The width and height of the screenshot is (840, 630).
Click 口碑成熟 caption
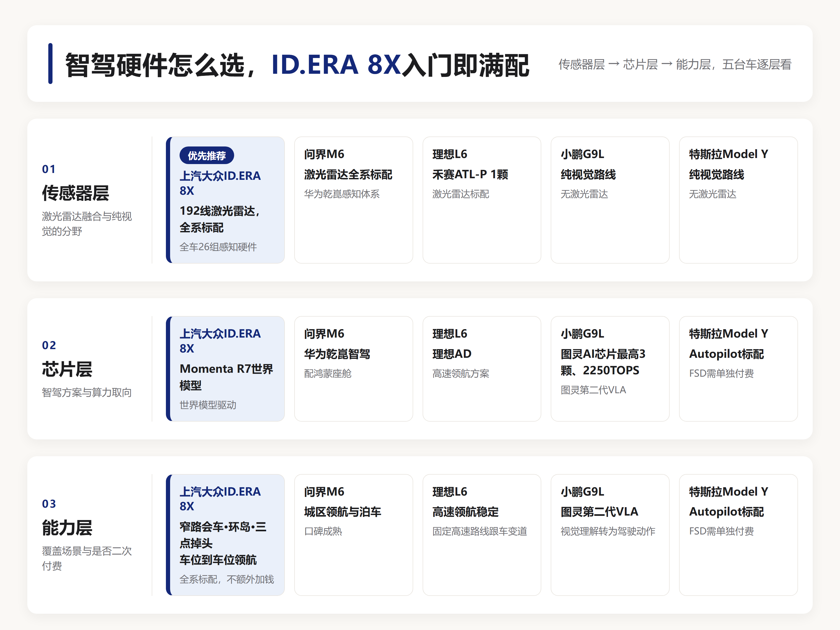pos(323,531)
